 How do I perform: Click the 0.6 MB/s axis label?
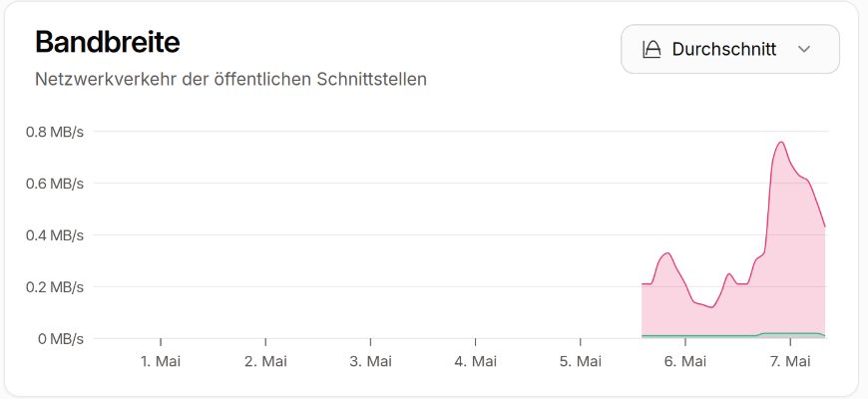[54, 184]
